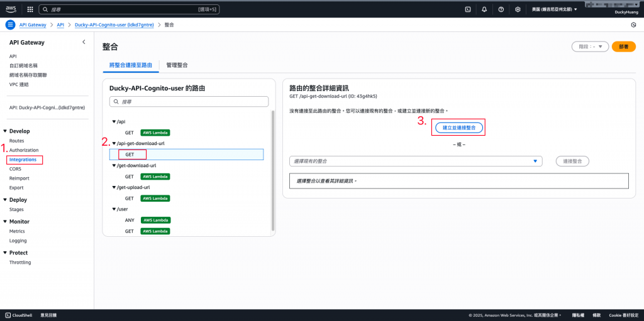The height and width of the screenshot is (321, 644).
Task: Select GET under /get-upload-url
Action: click(130, 199)
